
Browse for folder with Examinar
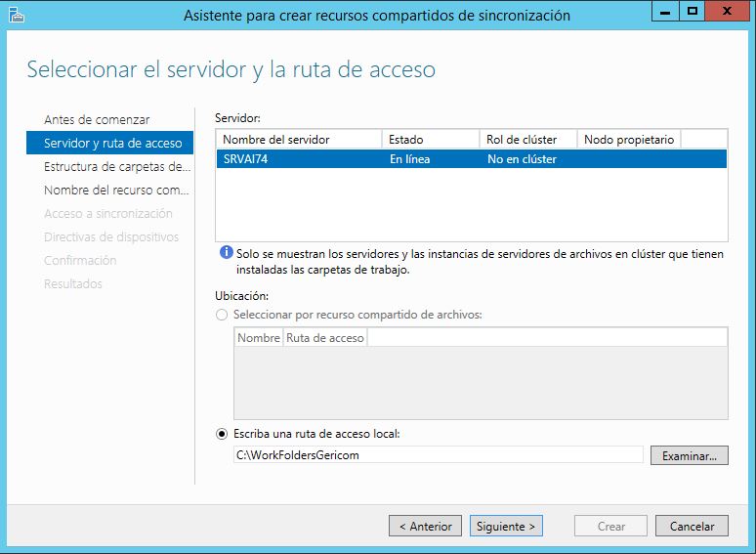coord(689,455)
